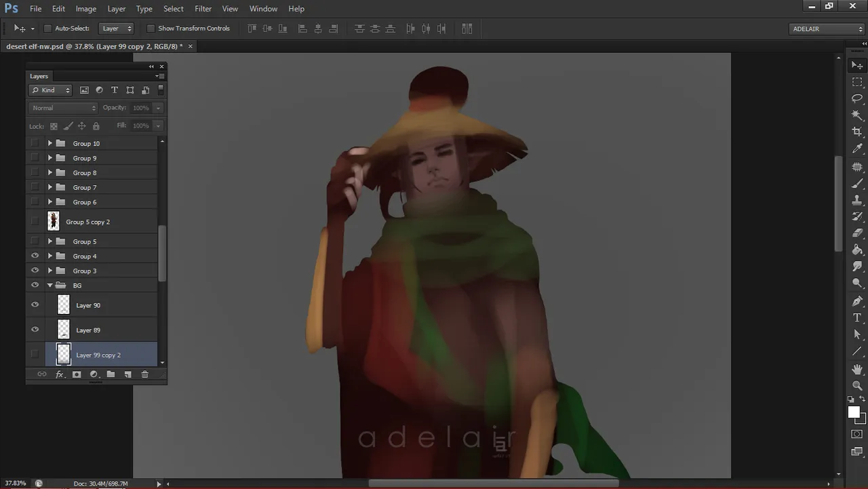Show Group 10 by toggling its visibility
This screenshot has width=868, height=489.
click(x=35, y=144)
